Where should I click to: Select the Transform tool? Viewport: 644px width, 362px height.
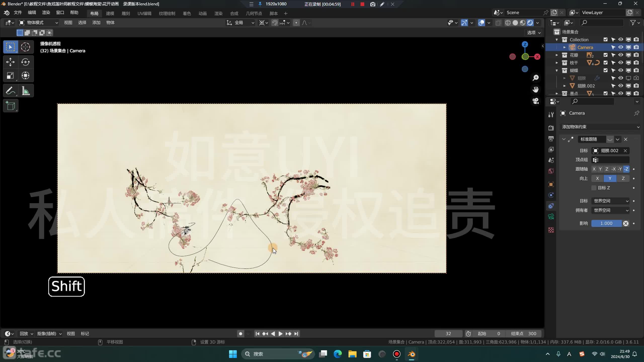point(25,75)
